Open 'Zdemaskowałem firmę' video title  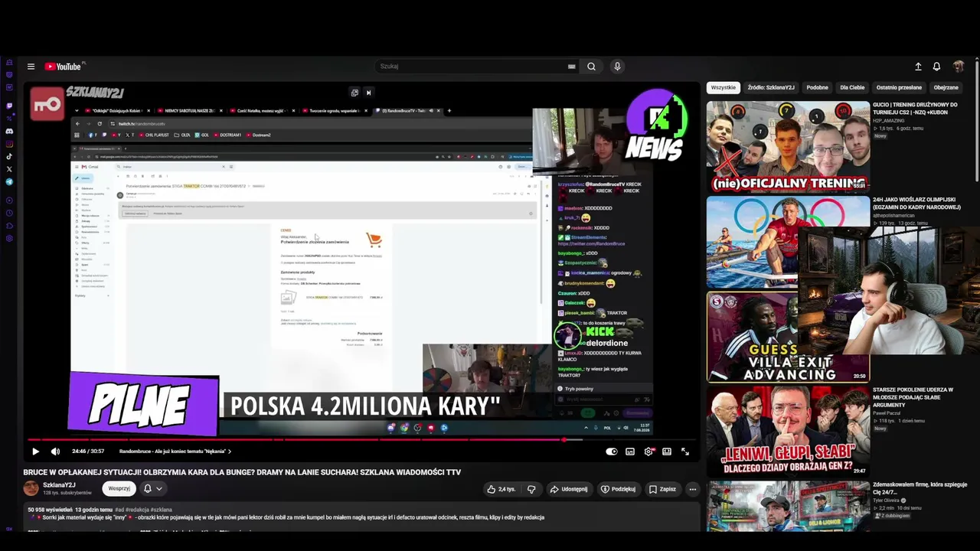click(x=920, y=488)
